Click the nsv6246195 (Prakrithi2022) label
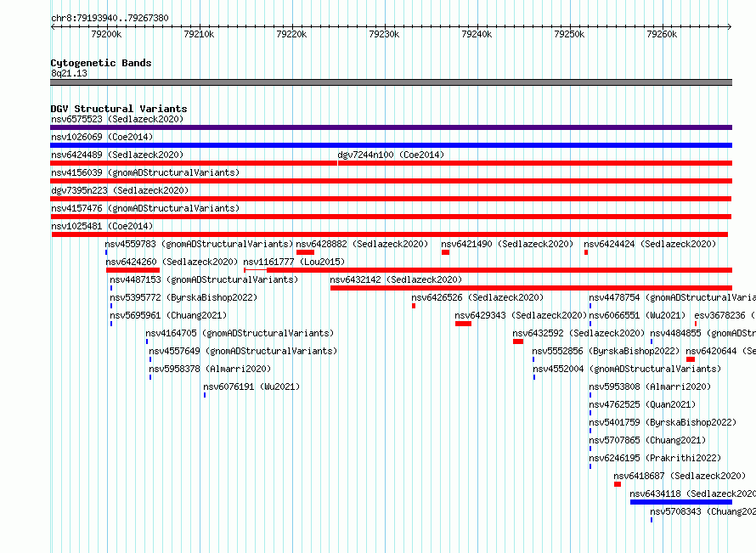Viewport: 756px width, 553px height. 655,458
